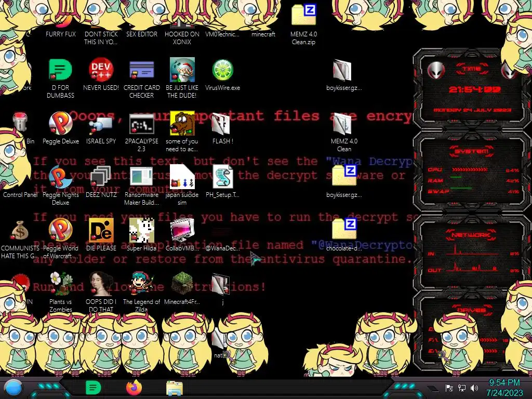Image resolution: width=532 pixels, height=399 pixels.
Task: Open the DIE PLEASE shortcut
Action: point(101,235)
